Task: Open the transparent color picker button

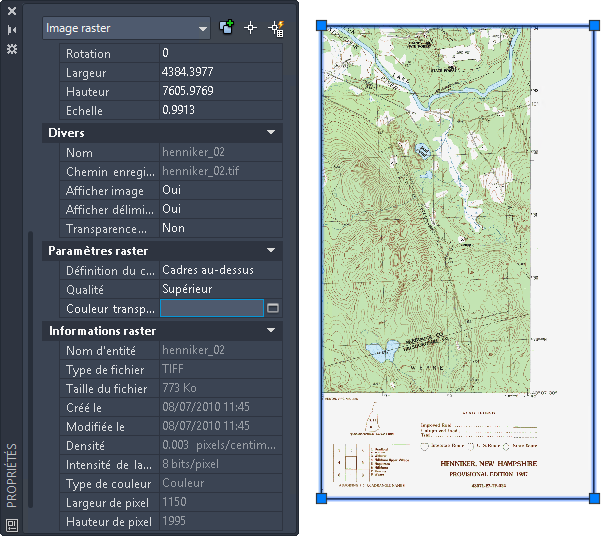Action: [x=273, y=308]
